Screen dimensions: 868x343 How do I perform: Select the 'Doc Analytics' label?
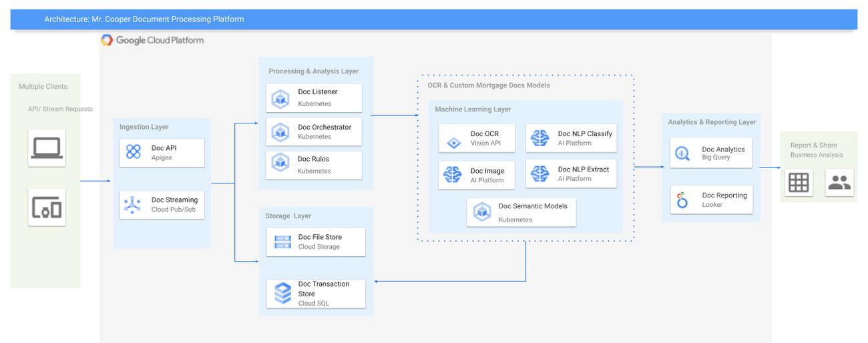tap(723, 149)
